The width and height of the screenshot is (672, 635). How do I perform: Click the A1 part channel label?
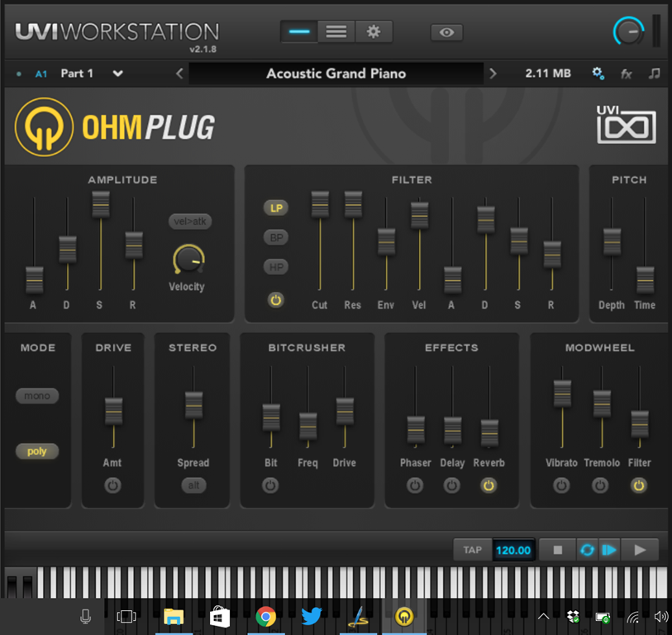tap(41, 74)
